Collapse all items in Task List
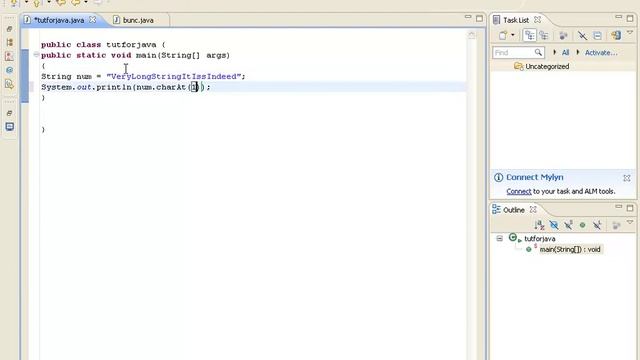 pos(598,36)
